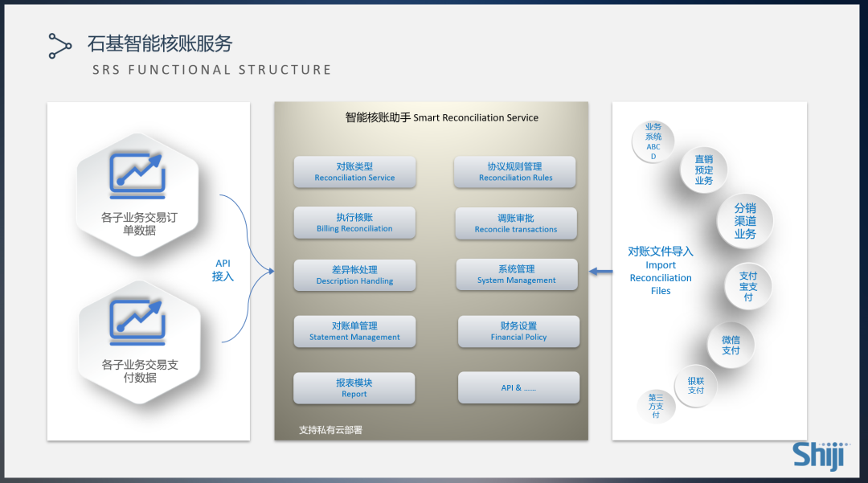Click the 财务设置 Financial Policy box

(x=518, y=331)
